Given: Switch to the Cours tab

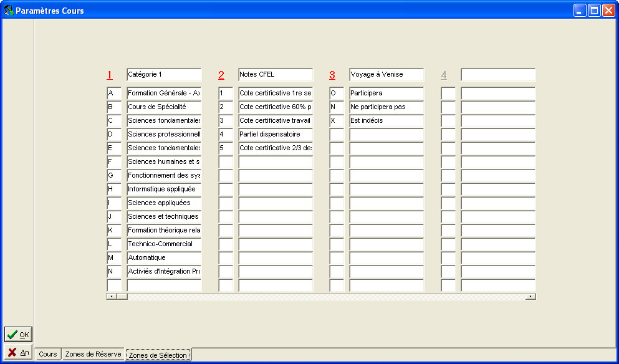Looking at the screenshot, I should pyautogui.click(x=48, y=354).
